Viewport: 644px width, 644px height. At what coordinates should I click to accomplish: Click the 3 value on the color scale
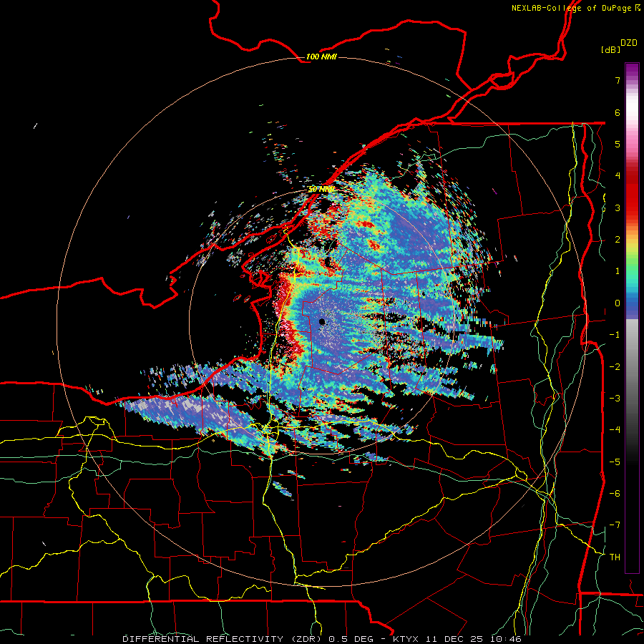(618, 208)
